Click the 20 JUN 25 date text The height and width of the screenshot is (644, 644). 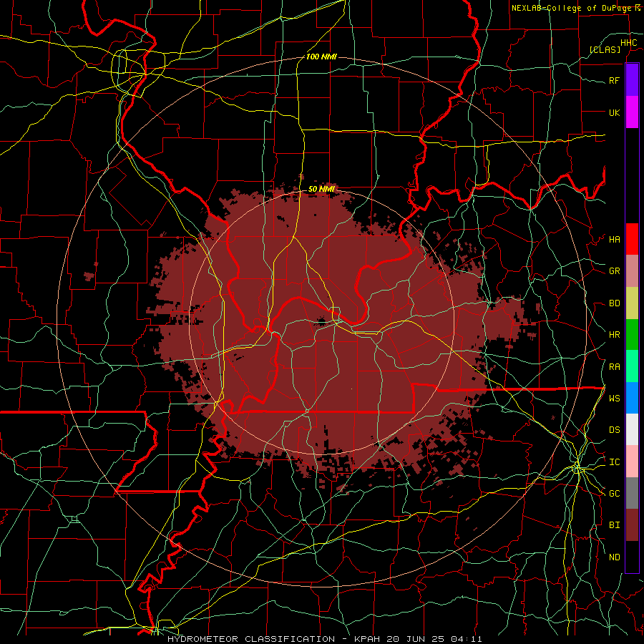point(416,639)
